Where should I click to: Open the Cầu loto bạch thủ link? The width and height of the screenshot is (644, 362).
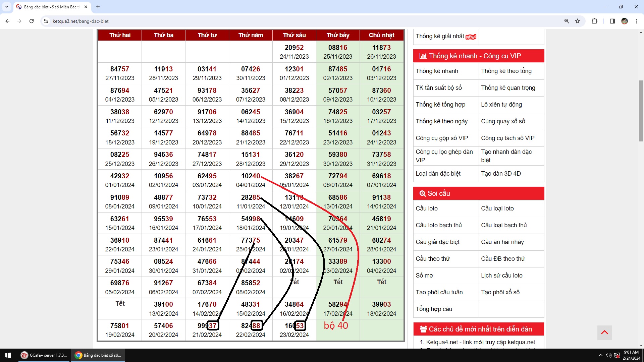point(439,225)
